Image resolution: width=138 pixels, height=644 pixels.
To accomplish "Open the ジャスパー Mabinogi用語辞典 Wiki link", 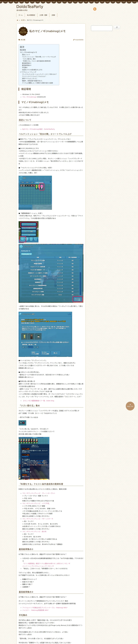I will (35, 610).
